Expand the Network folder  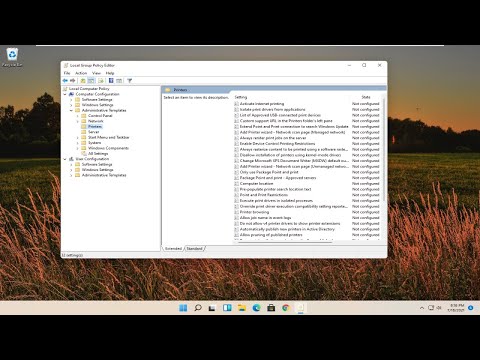click(77, 121)
